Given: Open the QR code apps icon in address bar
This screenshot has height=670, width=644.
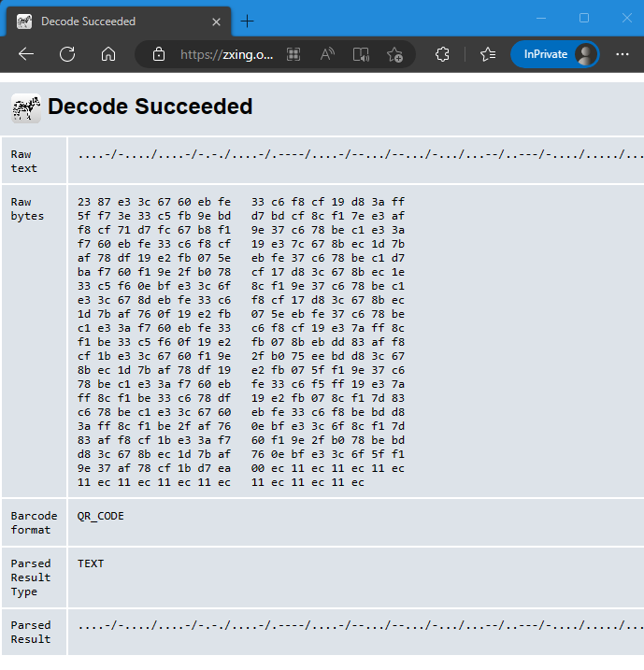Looking at the screenshot, I should (x=293, y=54).
